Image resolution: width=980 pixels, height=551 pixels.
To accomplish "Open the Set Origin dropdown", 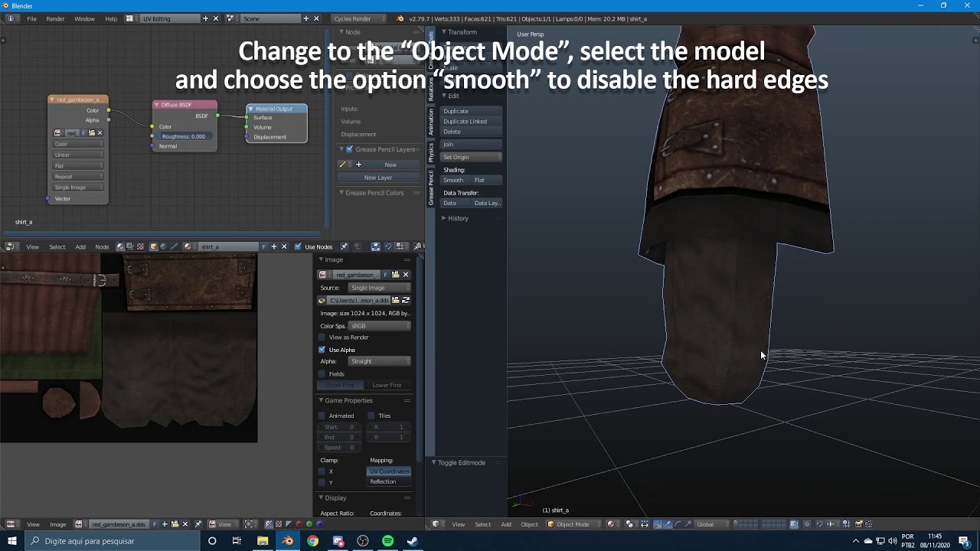I will 471,157.
